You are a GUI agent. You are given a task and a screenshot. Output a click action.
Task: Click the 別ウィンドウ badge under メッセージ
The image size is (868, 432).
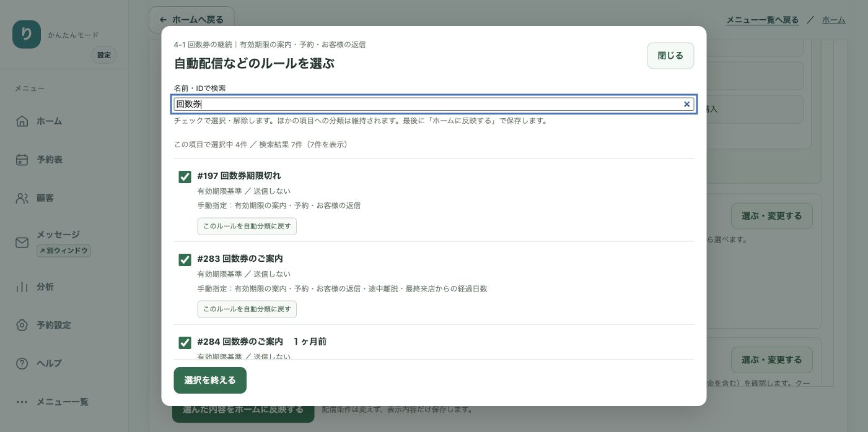64,251
